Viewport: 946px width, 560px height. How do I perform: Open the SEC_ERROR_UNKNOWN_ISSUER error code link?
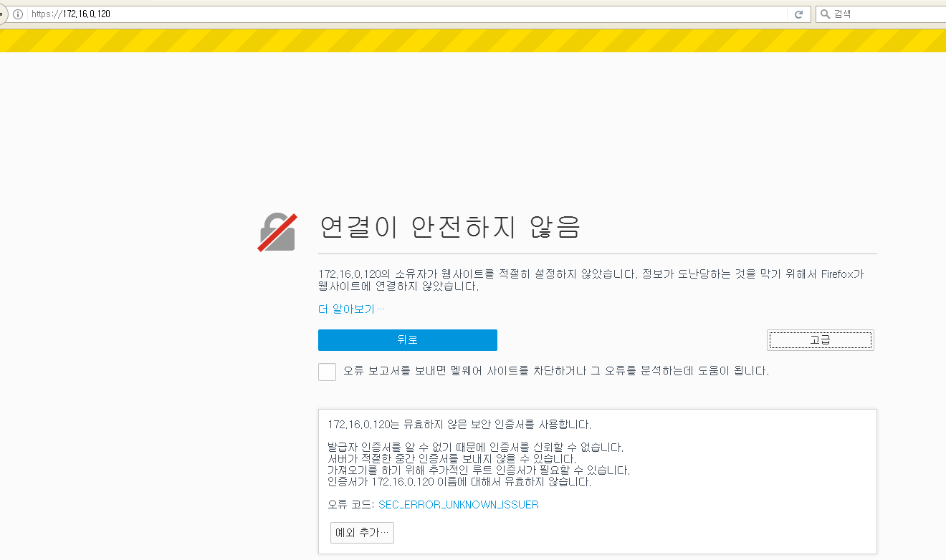(x=459, y=505)
